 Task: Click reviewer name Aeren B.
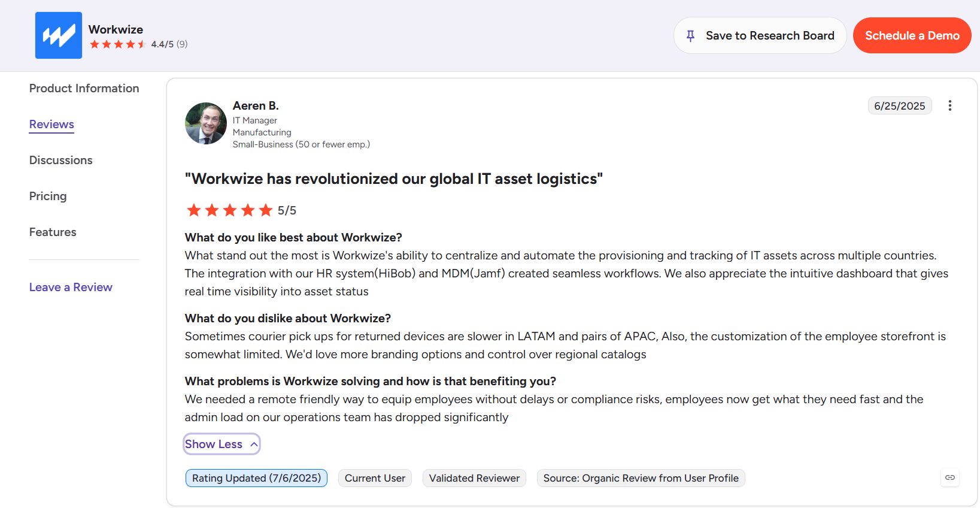(x=256, y=105)
